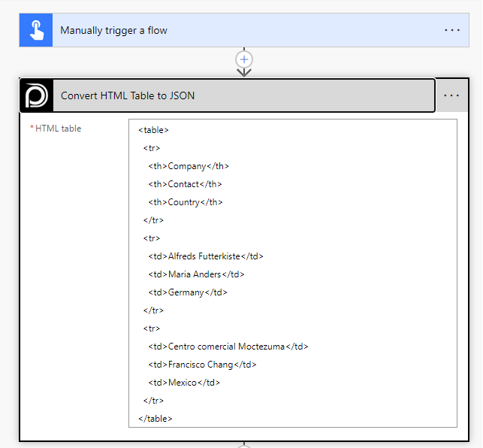Click the plus button to insert a step
The height and width of the screenshot is (448, 483).
(244, 59)
